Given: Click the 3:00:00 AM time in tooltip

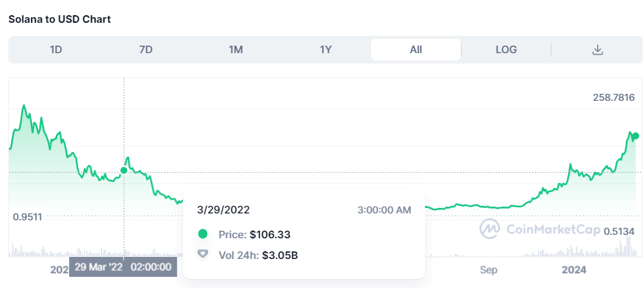Looking at the screenshot, I should tap(384, 210).
